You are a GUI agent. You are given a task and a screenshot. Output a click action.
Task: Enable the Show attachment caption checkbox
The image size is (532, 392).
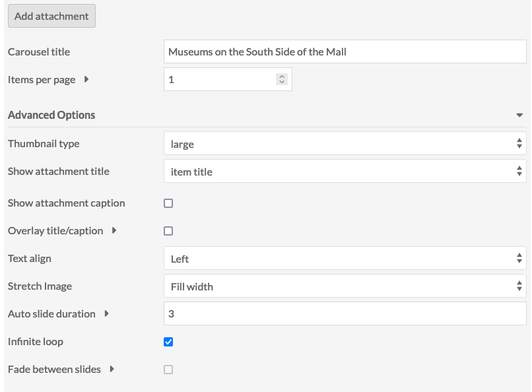(x=168, y=203)
